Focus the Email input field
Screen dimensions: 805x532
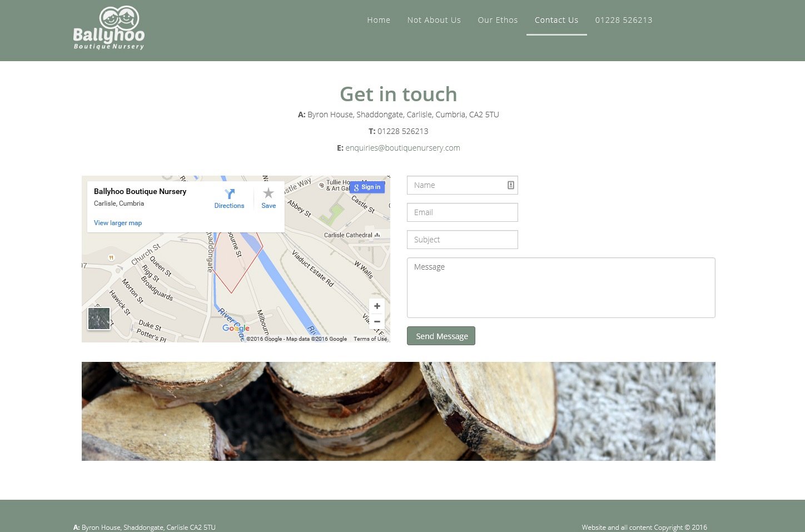click(x=462, y=212)
